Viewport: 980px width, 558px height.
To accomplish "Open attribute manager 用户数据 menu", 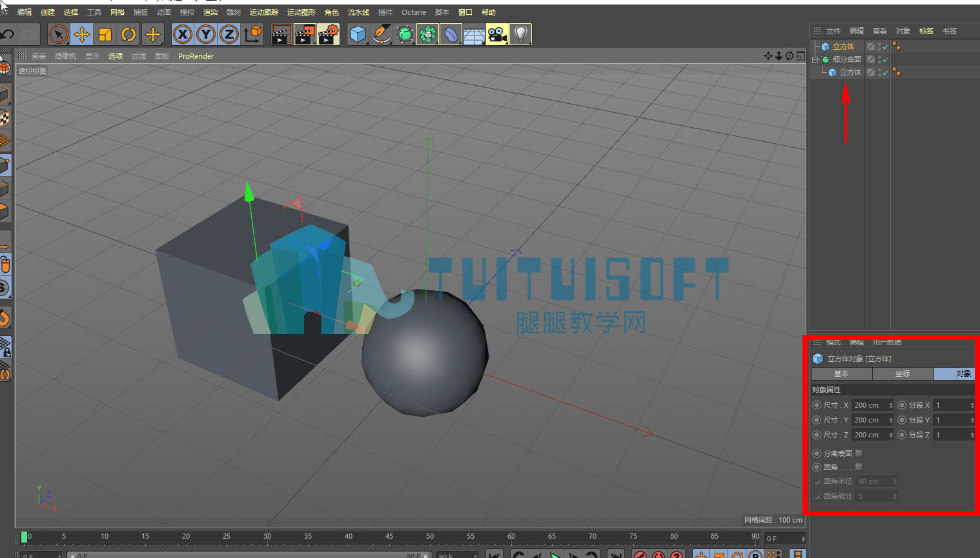I will click(887, 342).
